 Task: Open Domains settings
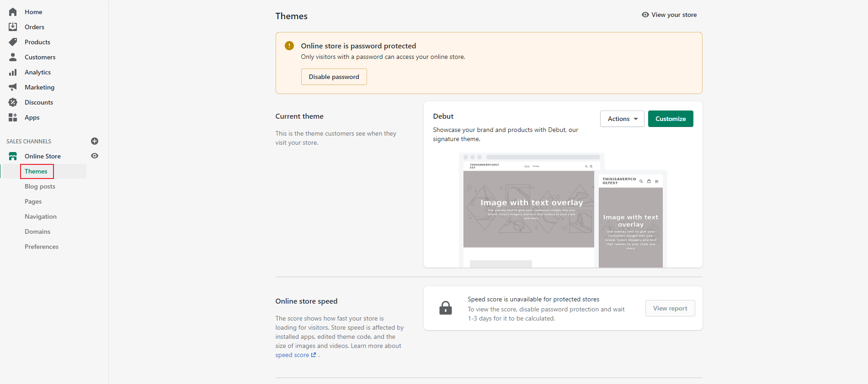point(37,231)
